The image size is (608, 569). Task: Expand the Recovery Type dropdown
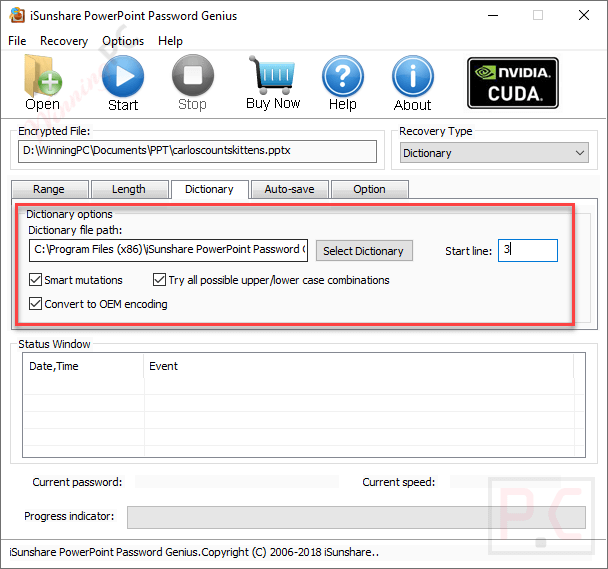point(494,153)
